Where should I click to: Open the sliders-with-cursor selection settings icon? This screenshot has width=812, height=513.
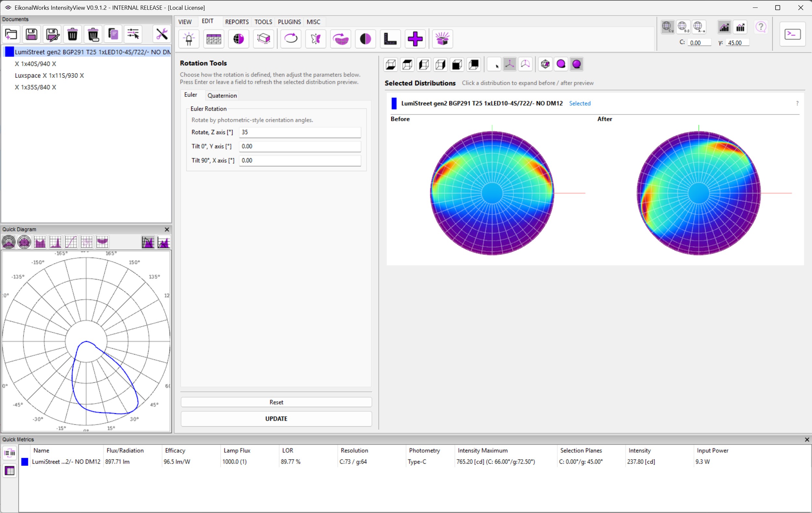point(134,34)
